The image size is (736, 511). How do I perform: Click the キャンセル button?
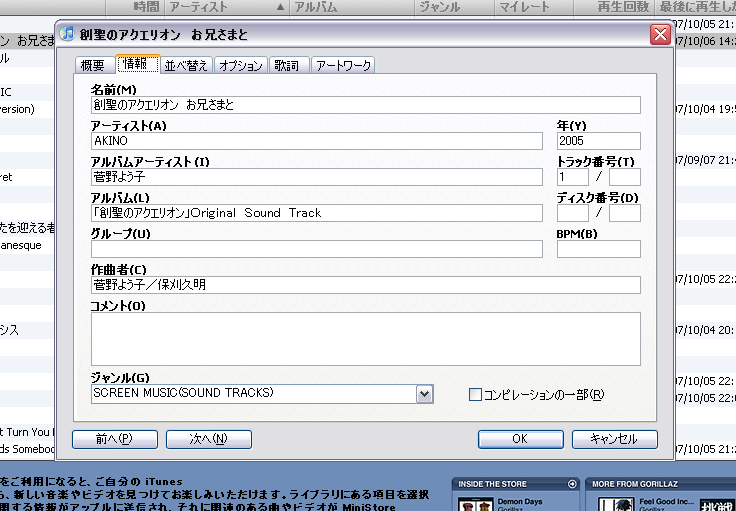pyautogui.click(x=614, y=439)
